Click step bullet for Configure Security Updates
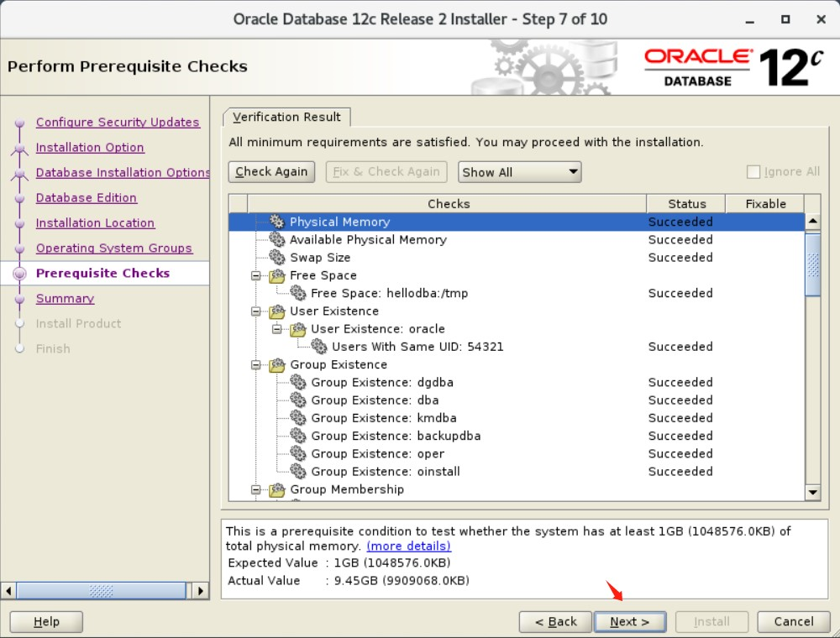The image size is (840, 638). point(20,123)
